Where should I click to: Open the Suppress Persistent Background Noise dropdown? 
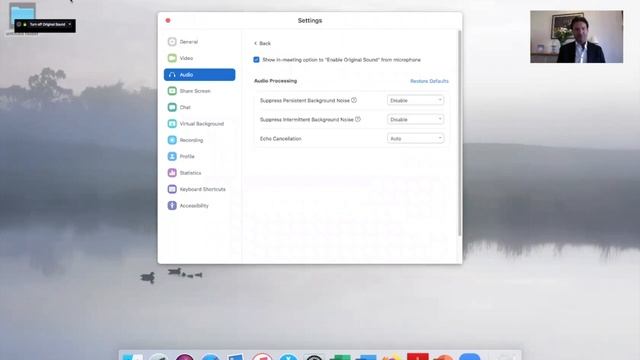tap(415, 100)
